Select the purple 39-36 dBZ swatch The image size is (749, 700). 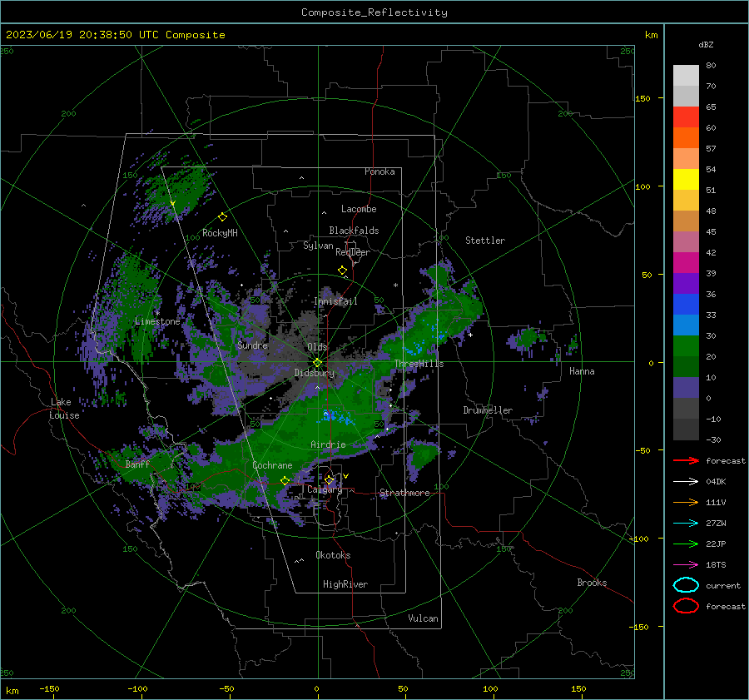coord(686,284)
